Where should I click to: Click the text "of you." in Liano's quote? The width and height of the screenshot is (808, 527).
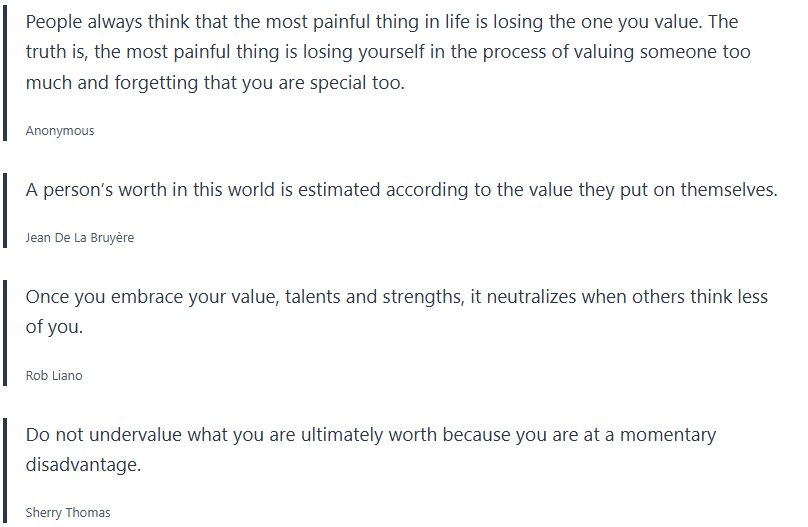pos(54,328)
